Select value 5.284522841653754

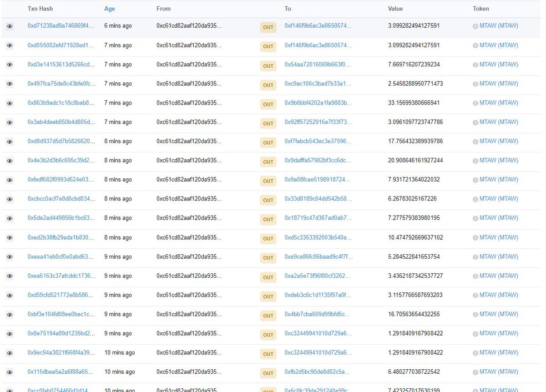tap(414, 256)
